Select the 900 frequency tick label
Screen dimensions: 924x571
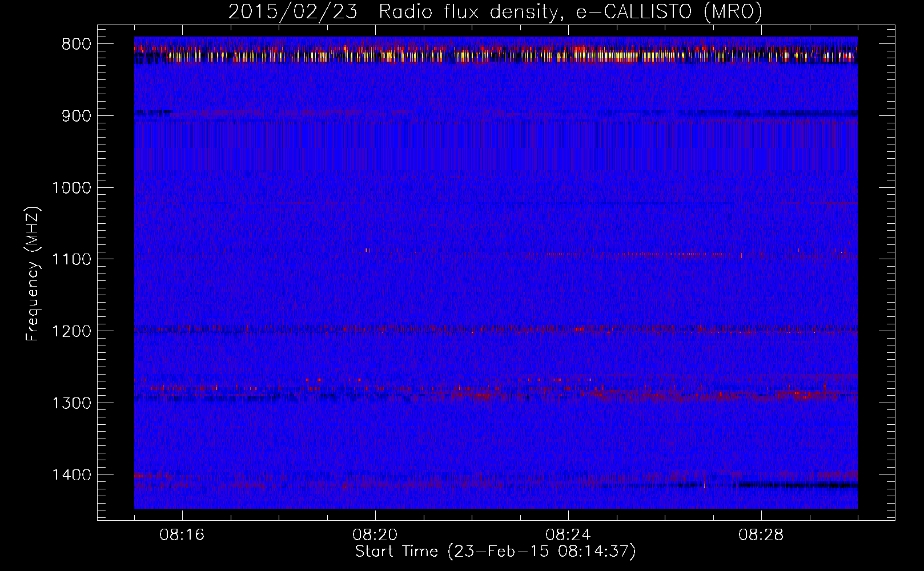(x=76, y=116)
